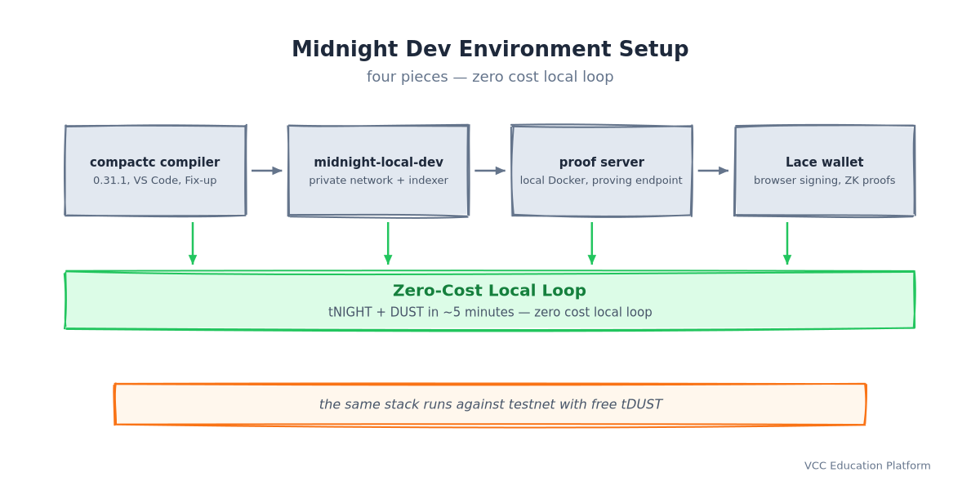Viewport: 980px width, 490px height.
Task: Click the compactc compiler heading
Action: click(x=155, y=163)
